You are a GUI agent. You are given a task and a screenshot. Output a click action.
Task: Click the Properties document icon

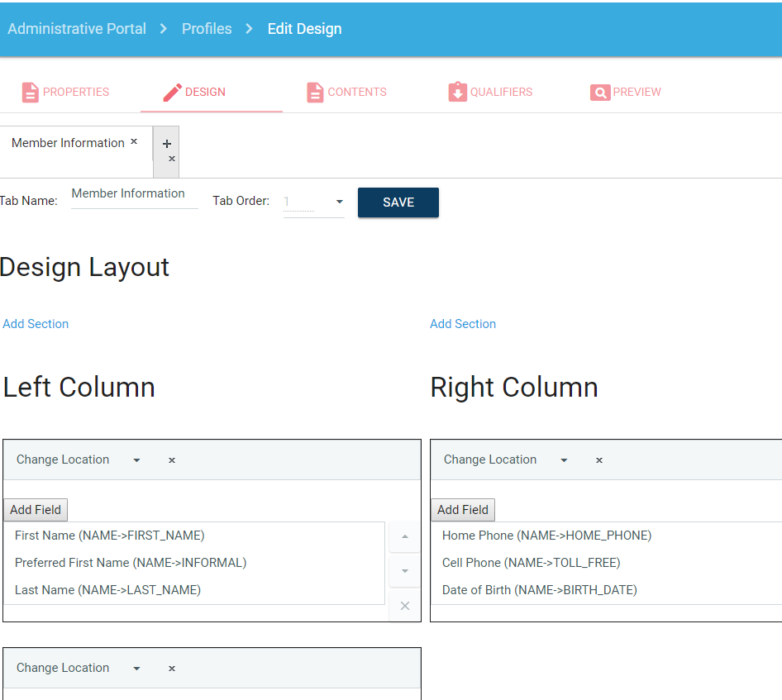(x=31, y=93)
